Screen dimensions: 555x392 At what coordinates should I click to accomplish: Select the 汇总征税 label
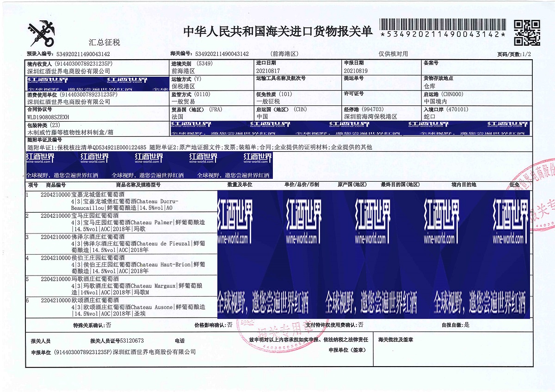pos(105,43)
